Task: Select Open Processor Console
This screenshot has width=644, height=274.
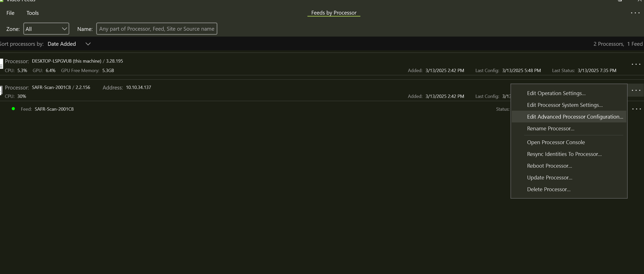Action: pos(556,142)
